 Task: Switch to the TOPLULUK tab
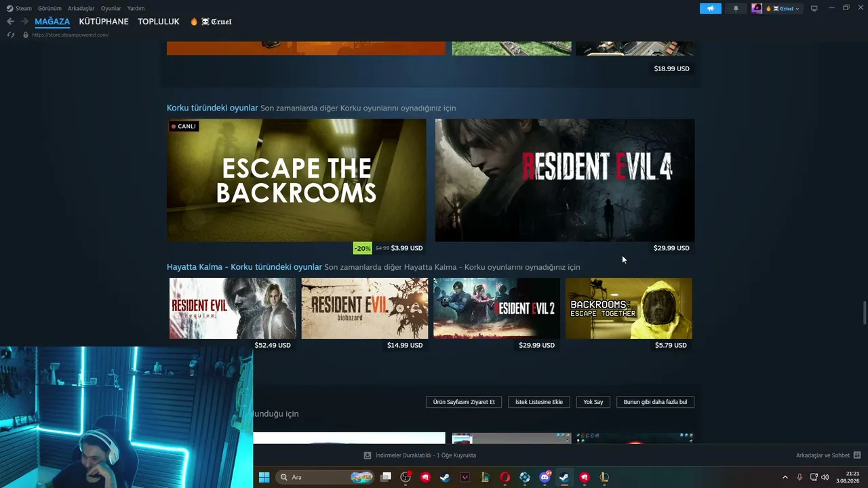[159, 22]
